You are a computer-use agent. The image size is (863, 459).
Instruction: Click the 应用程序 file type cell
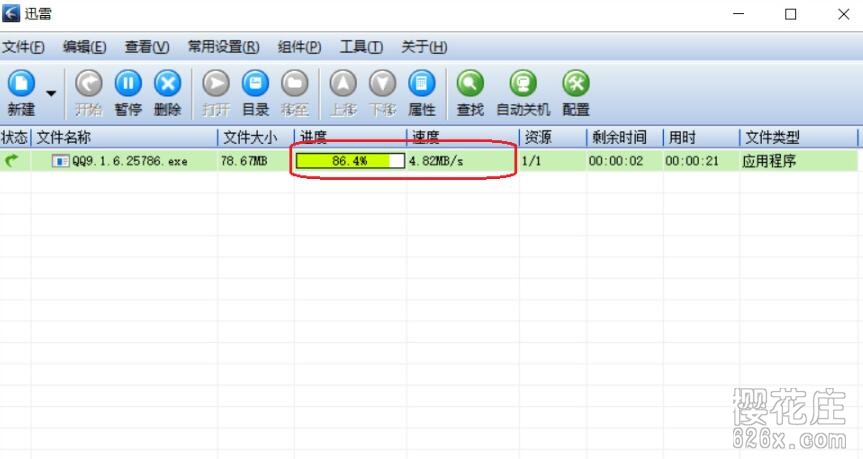769,161
